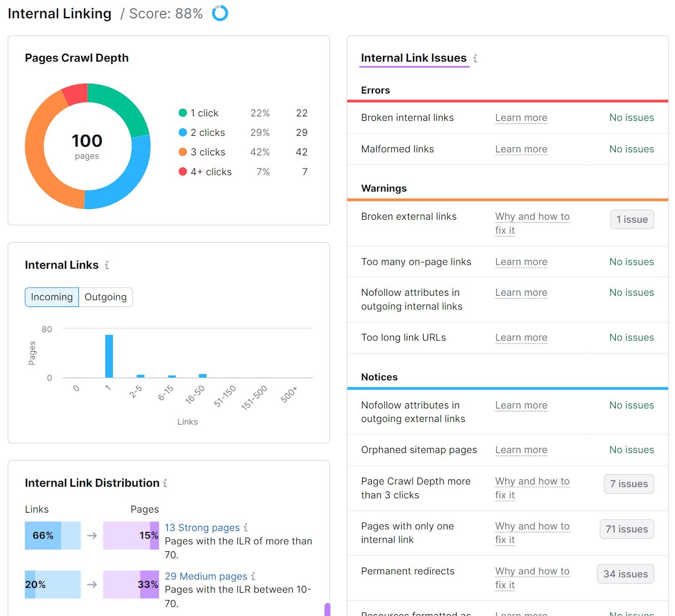Click the Score: 88% text
Viewport: 675px width, 616px height.
(x=166, y=14)
